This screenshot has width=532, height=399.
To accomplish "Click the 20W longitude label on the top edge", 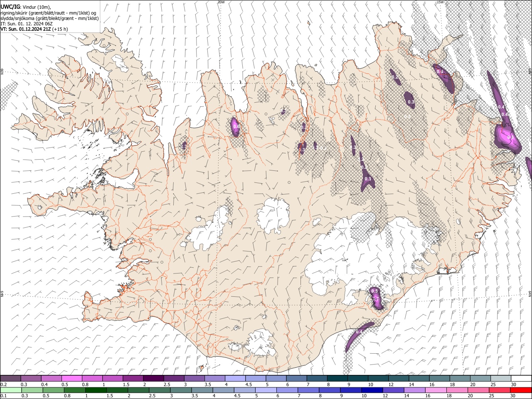I will (x=221, y=2).
